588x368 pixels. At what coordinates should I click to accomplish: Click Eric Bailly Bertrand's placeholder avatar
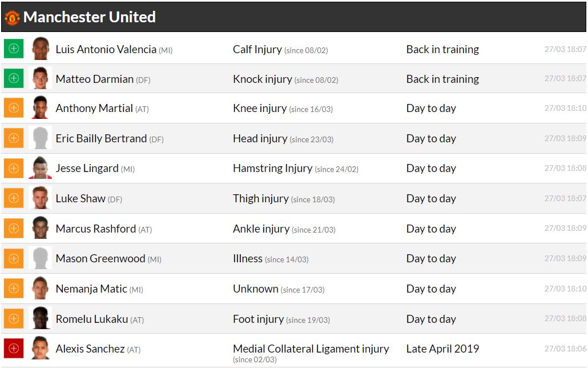click(40, 138)
